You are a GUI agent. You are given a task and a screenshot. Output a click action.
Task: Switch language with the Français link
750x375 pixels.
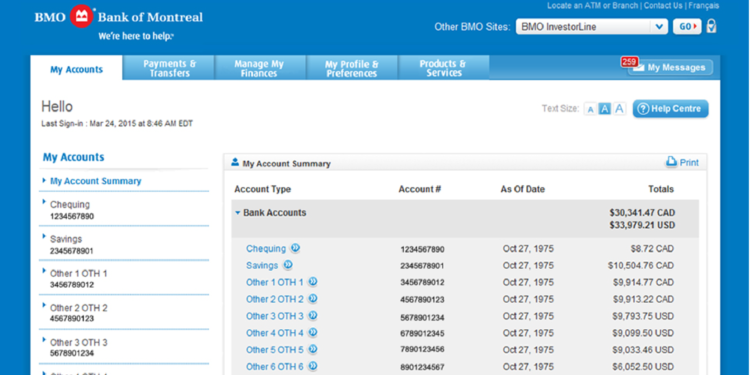point(704,6)
